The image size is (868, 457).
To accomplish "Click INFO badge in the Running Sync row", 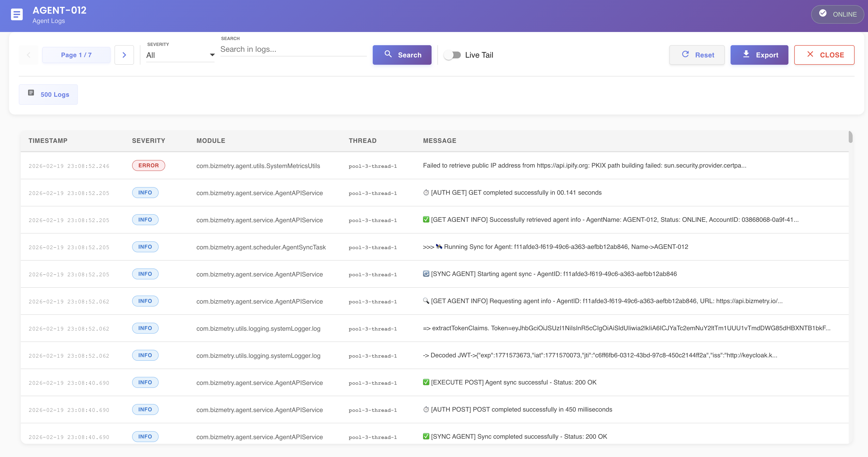I will (145, 247).
